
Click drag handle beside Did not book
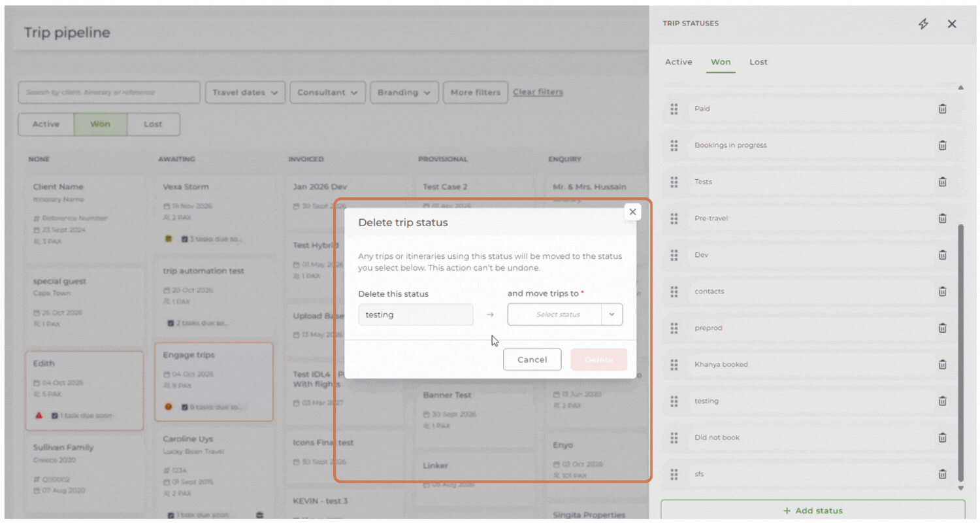(x=674, y=438)
